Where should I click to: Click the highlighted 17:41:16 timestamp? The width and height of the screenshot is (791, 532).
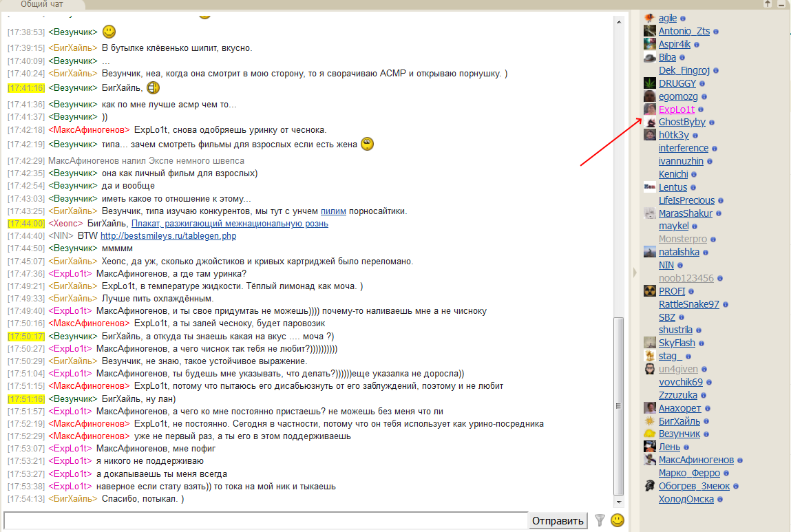26,88
